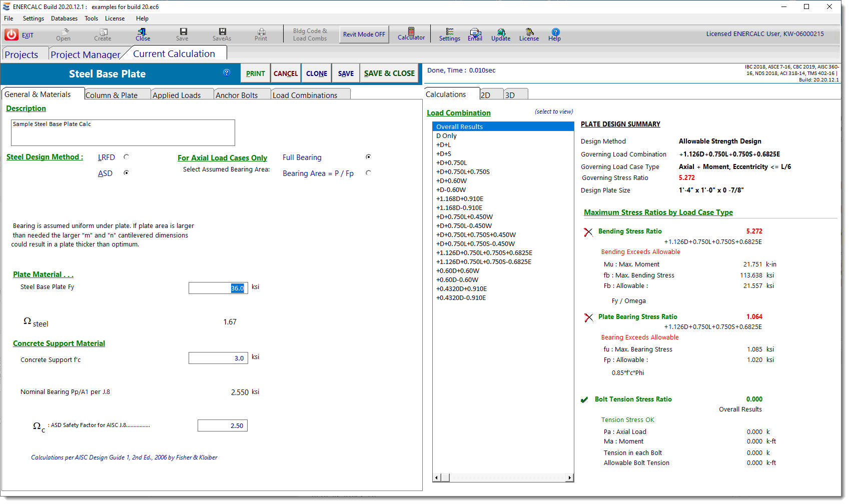The height and width of the screenshot is (504, 849).
Task: Select the +D+L load combination
Action: 503,145
